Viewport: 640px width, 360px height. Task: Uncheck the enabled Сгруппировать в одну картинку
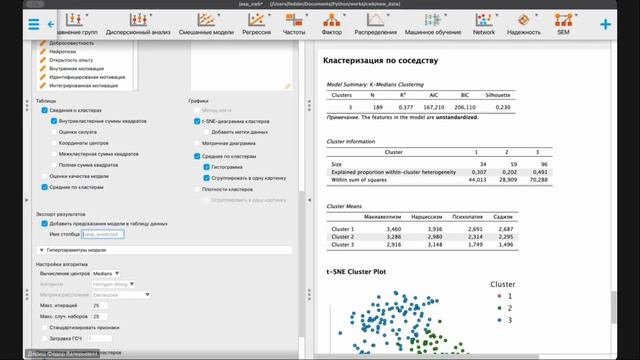point(207,178)
